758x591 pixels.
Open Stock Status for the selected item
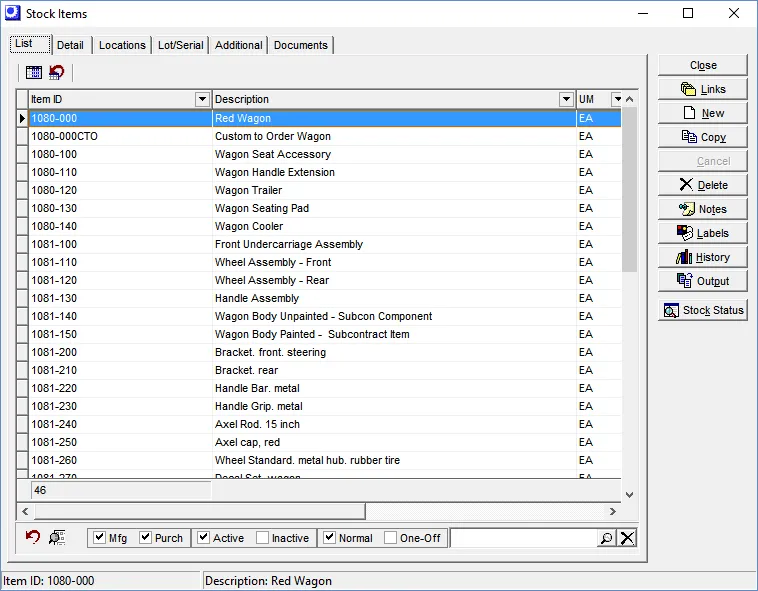click(703, 310)
